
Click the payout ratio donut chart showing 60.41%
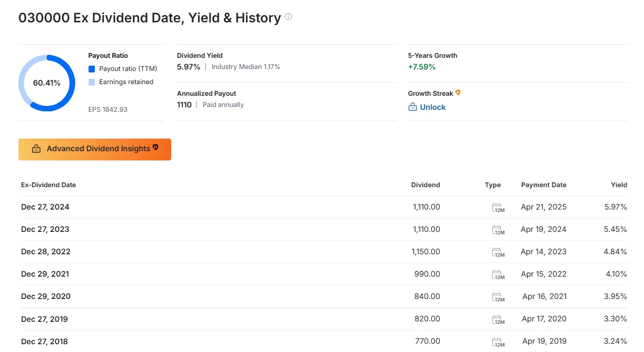47,83
